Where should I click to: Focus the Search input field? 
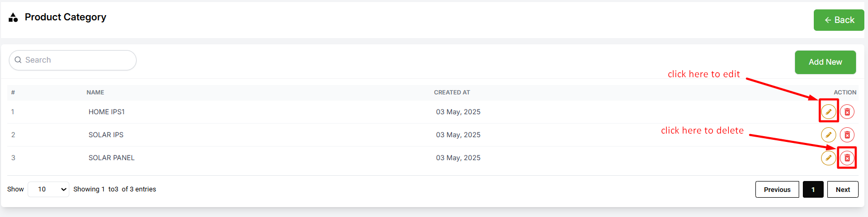[72, 60]
